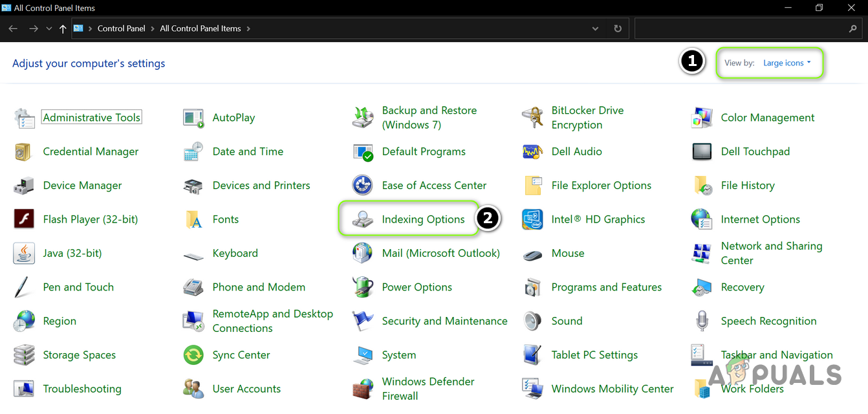This screenshot has width=868, height=414.
Task: Expand the chevron after All Control Panel Items
Action: [248, 29]
